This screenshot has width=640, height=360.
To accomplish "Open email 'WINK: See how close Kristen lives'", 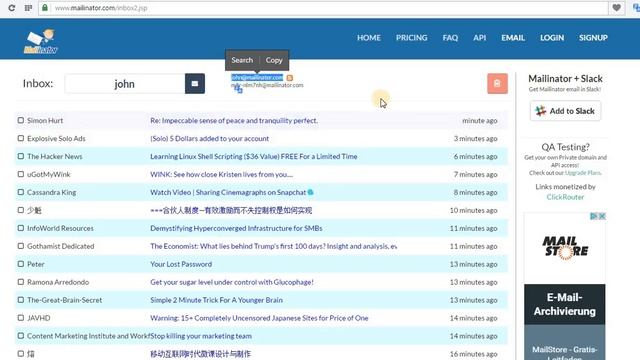I will coord(221,174).
